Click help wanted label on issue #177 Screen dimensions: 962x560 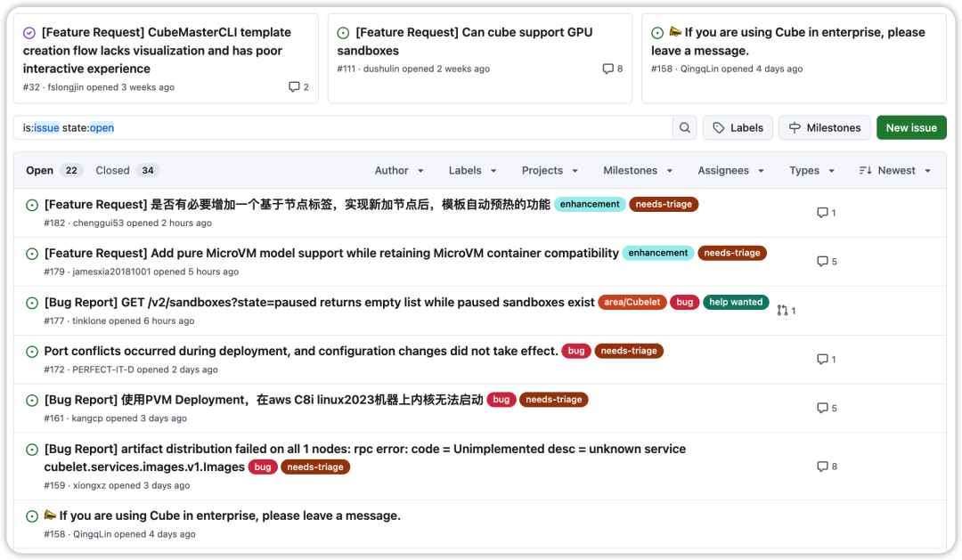[x=736, y=302]
